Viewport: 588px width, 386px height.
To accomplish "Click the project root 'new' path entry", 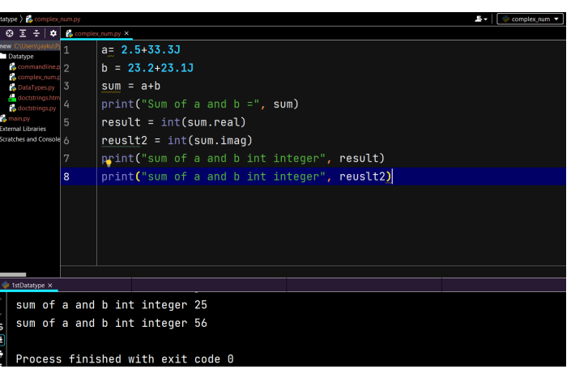I will 30,46.
